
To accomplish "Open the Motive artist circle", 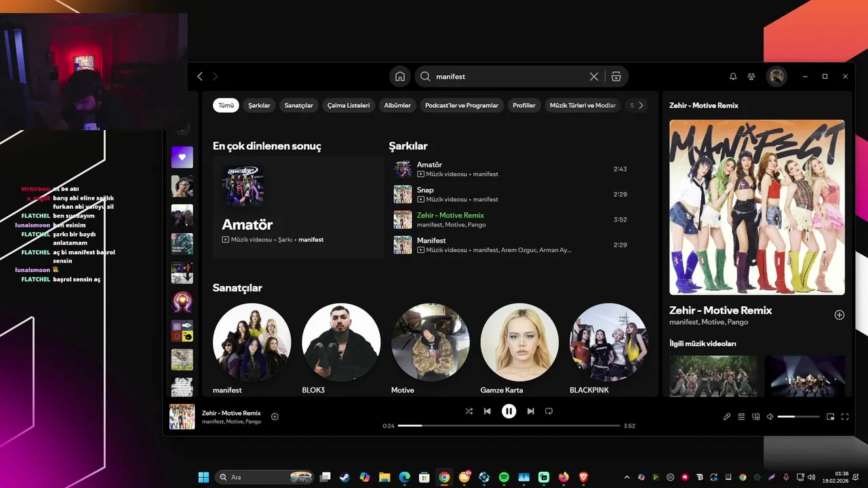I will [431, 342].
